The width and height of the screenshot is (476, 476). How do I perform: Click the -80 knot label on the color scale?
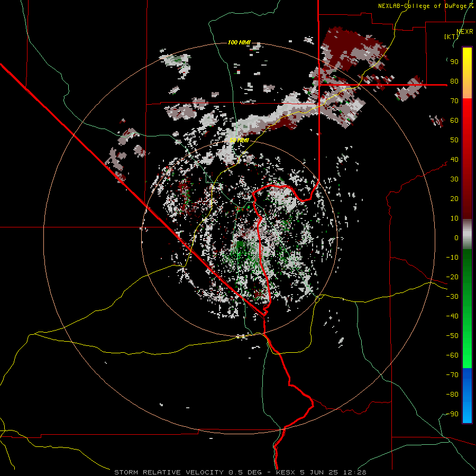[452, 395]
